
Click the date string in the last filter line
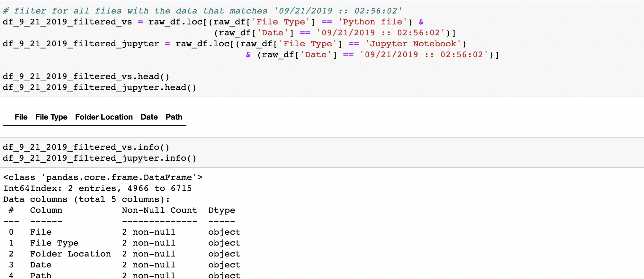tap(424, 55)
